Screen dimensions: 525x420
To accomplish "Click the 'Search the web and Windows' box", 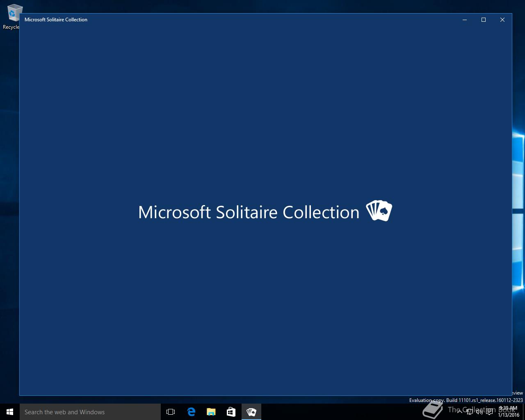I will (x=90, y=412).
